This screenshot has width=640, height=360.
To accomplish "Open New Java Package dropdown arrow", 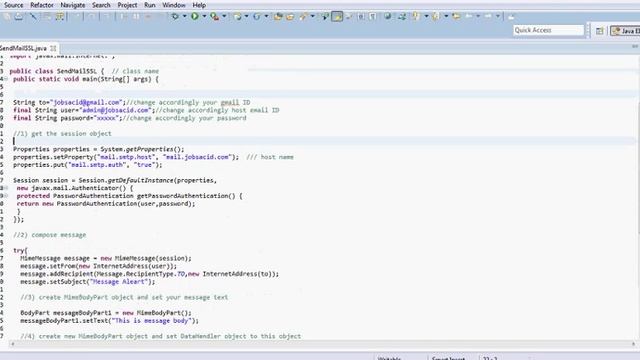I will click(247, 16).
